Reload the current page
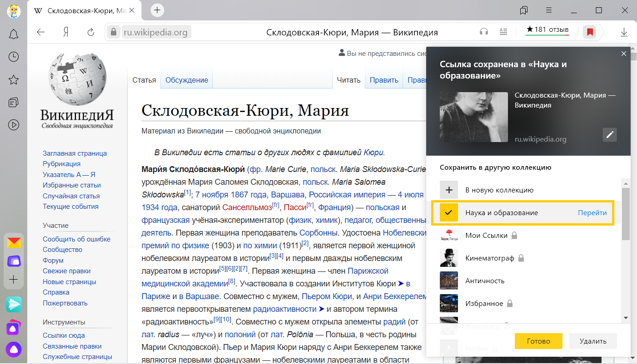The width and height of the screenshot is (637, 364). pos(90,32)
